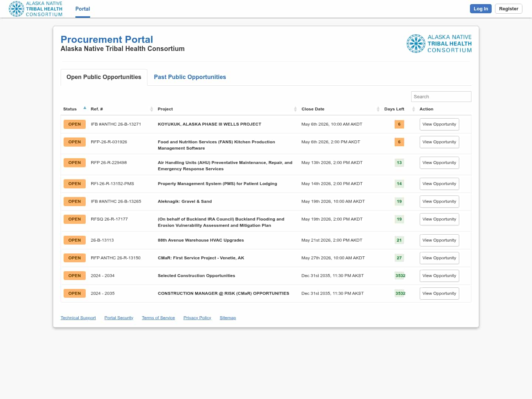Click reference IFB #ANTHC 26-B-13265

[x=116, y=201]
